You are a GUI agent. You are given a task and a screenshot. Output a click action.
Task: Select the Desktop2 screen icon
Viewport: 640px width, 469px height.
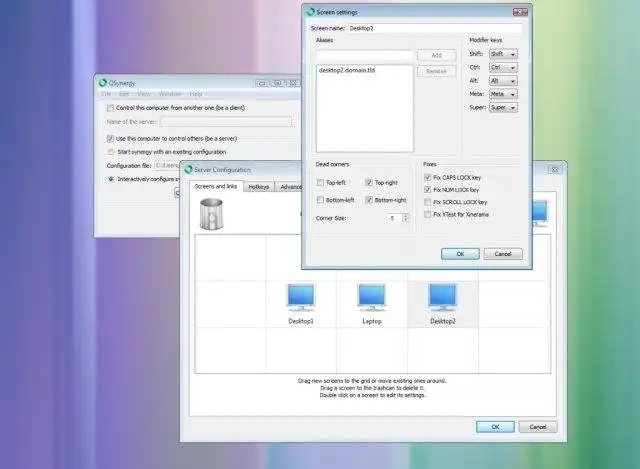click(442, 298)
